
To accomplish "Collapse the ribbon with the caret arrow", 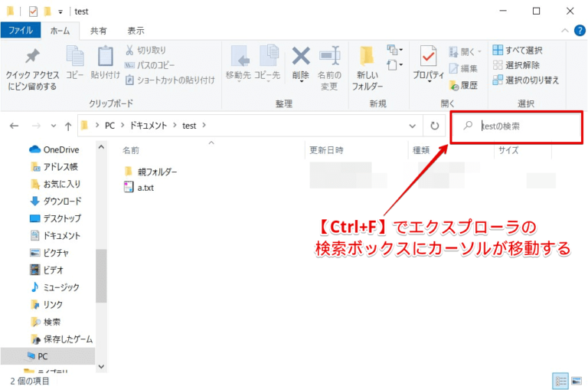I will (x=565, y=31).
